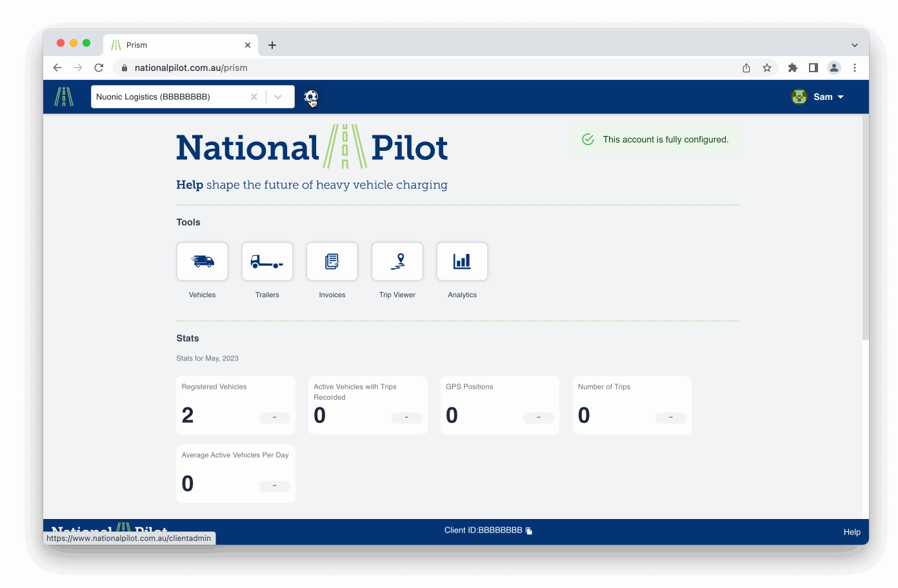The image size is (898, 588).
Task: Expand the client selector dropdown arrow
Action: 278,97
